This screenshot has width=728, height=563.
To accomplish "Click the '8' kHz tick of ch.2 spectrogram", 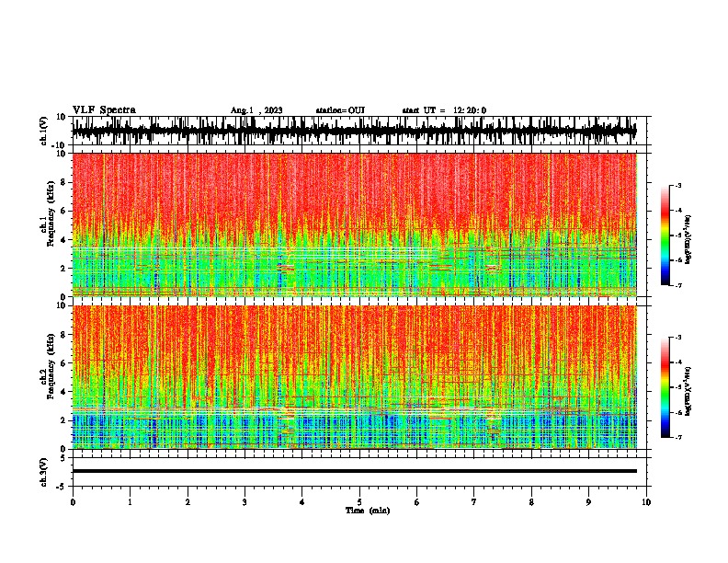I will pos(63,335).
